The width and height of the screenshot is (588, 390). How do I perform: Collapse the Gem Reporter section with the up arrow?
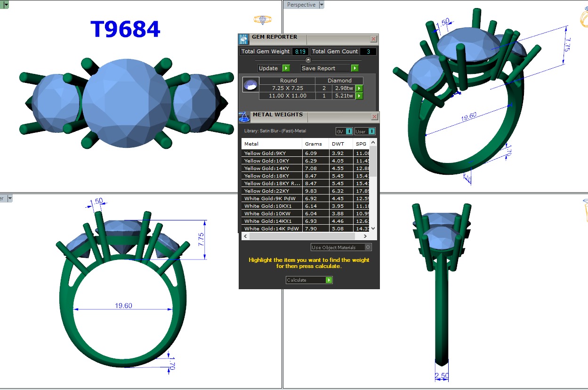(308, 60)
